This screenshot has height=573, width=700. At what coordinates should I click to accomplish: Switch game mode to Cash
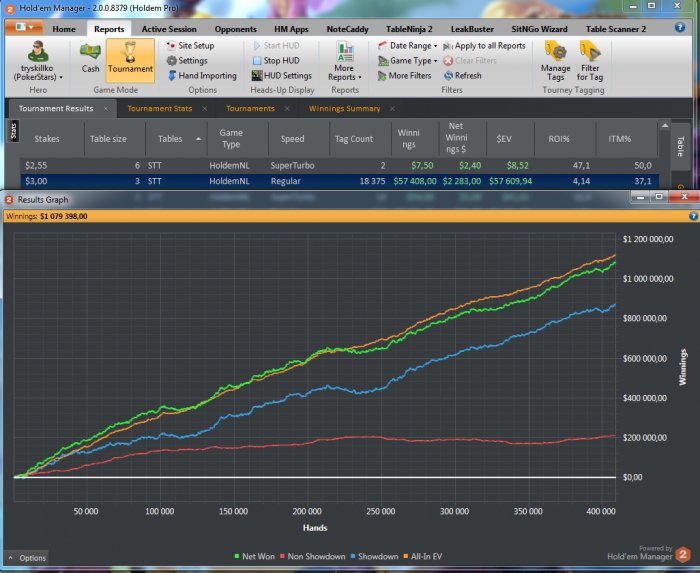point(91,58)
